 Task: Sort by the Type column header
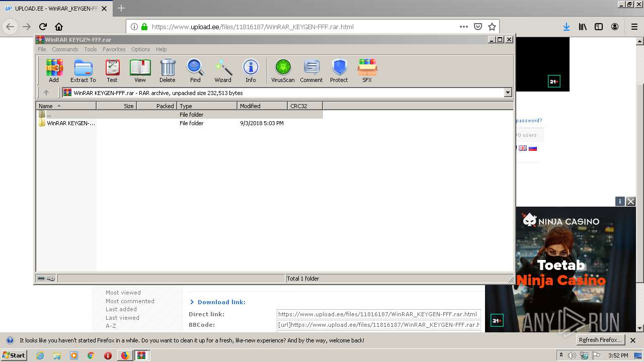[207, 106]
